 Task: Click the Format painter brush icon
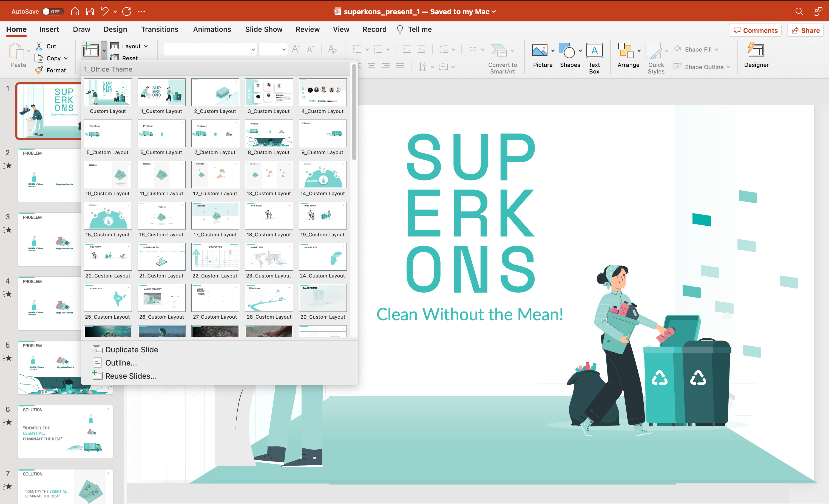[x=39, y=70]
